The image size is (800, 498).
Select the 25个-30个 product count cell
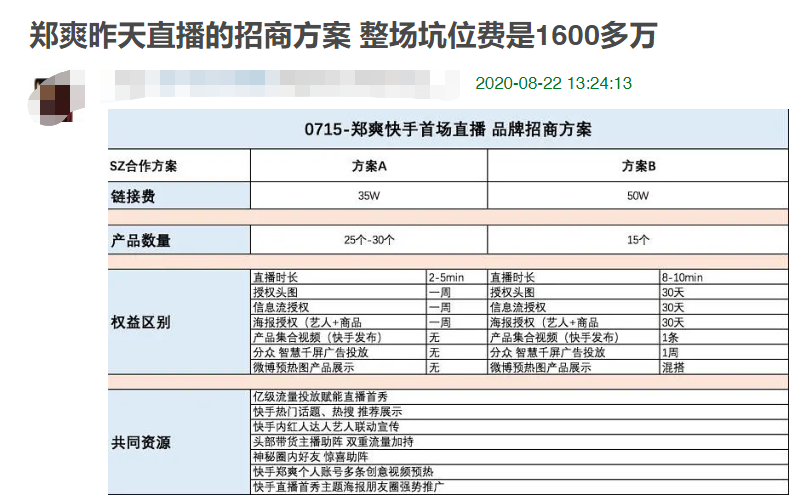pyautogui.click(x=369, y=240)
